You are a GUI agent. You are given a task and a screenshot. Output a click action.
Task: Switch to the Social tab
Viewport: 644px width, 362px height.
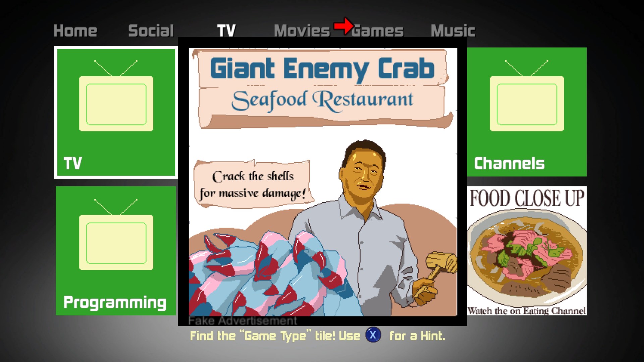[x=151, y=31]
